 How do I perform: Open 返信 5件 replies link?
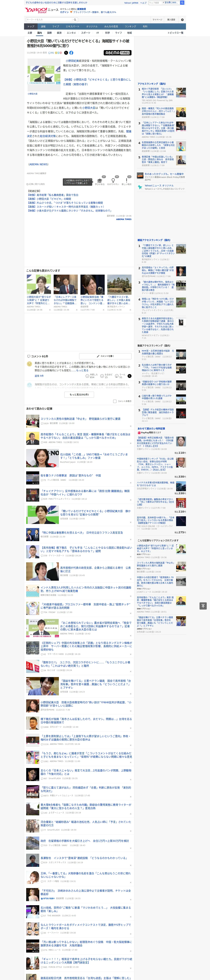pos(39,376)
